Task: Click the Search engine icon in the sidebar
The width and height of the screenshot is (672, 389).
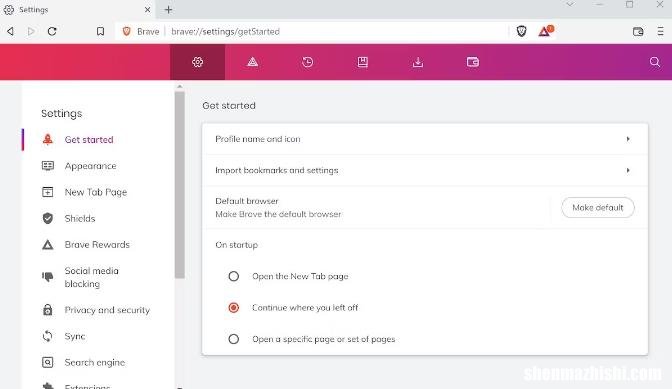Action: pos(48,362)
